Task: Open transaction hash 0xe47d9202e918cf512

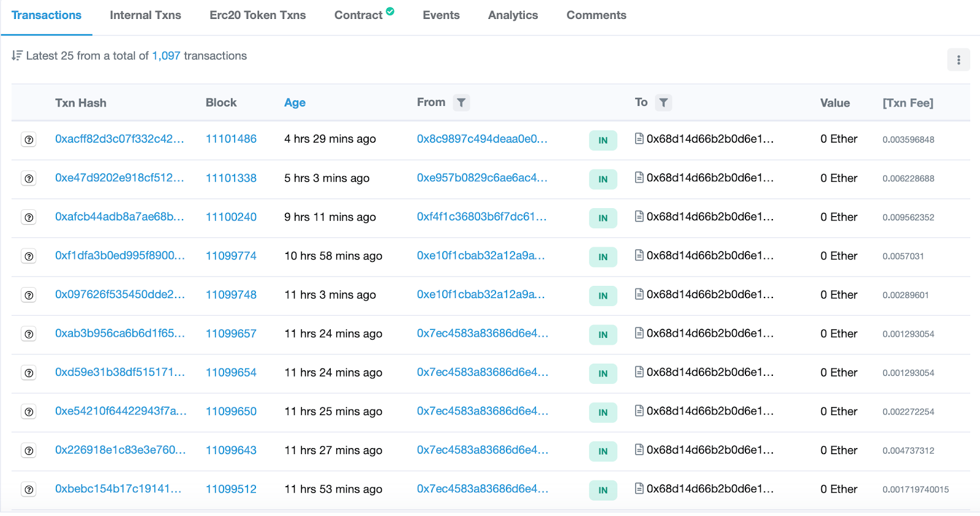Action: [119, 178]
